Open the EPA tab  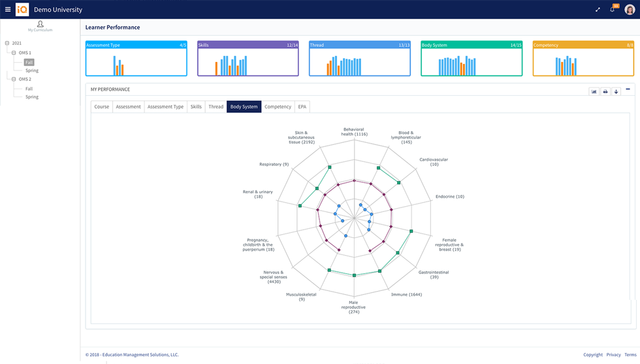click(x=302, y=106)
